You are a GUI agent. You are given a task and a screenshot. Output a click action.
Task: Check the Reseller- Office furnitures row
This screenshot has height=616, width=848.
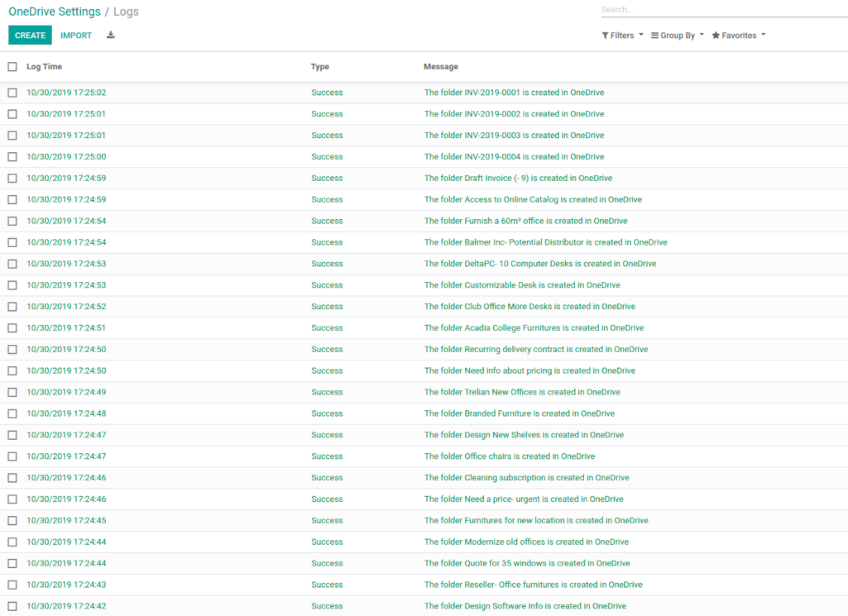13,584
